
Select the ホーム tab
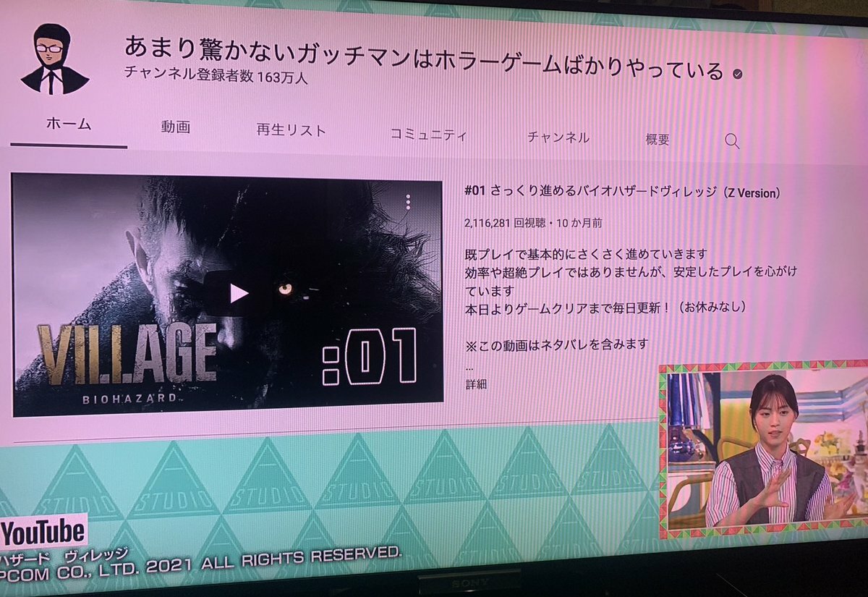click(x=69, y=124)
